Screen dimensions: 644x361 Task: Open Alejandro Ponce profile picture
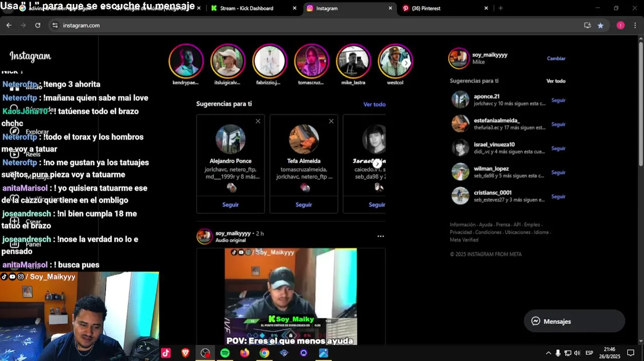coord(230,139)
